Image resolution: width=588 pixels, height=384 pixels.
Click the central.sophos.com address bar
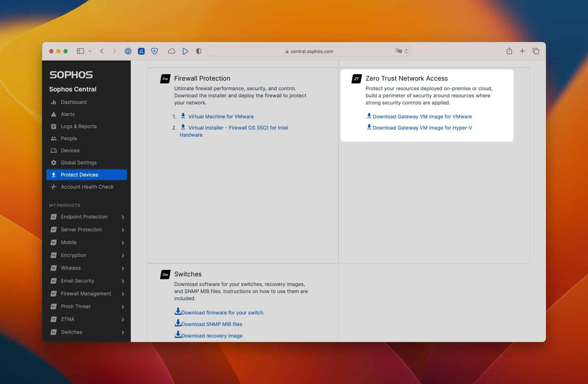pyautogui.click(x=312, y=51)
